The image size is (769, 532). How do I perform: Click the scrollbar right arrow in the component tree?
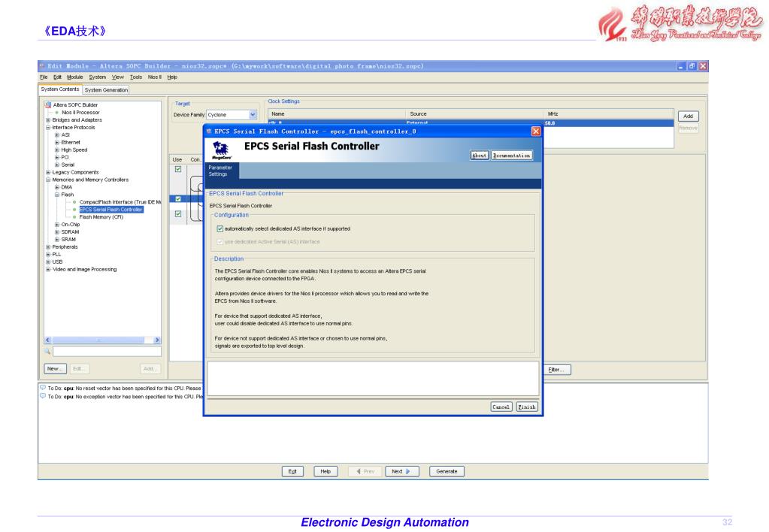157,340
